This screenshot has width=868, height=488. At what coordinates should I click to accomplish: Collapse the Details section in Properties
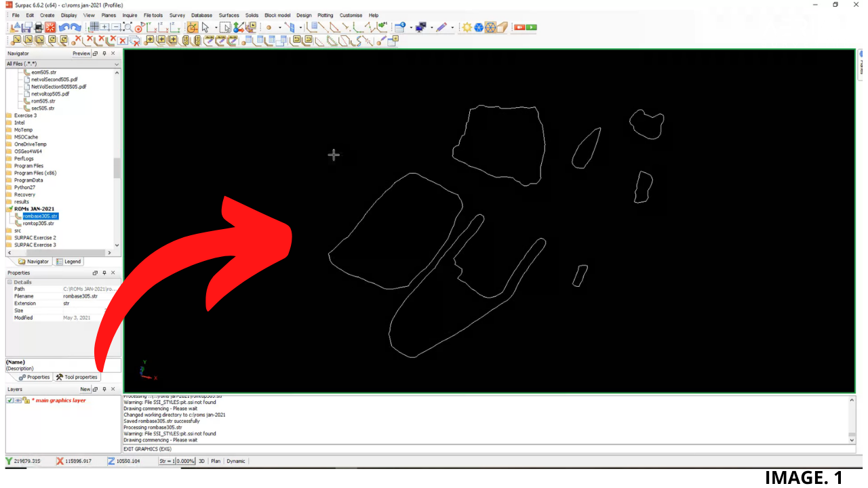tap(10, 282)
